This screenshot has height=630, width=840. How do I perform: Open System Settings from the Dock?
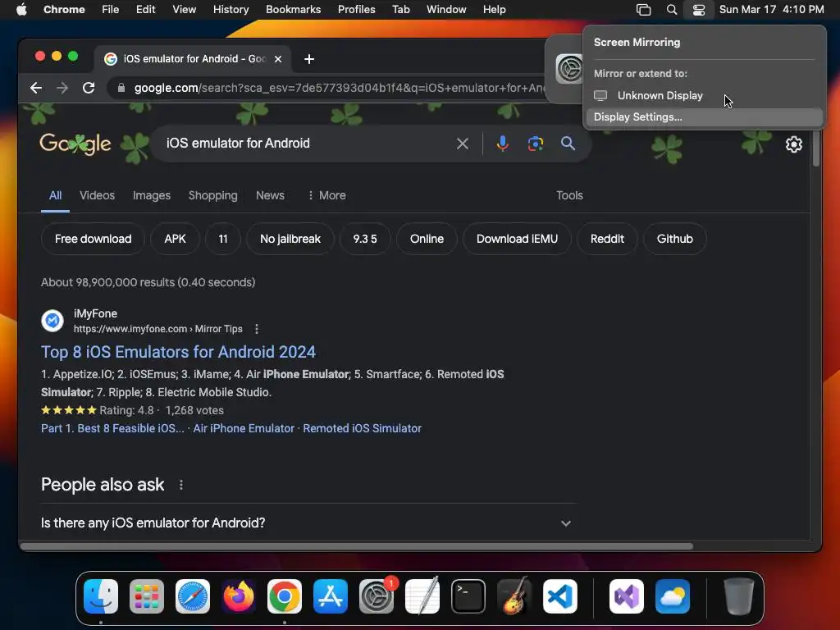[376, 596]
